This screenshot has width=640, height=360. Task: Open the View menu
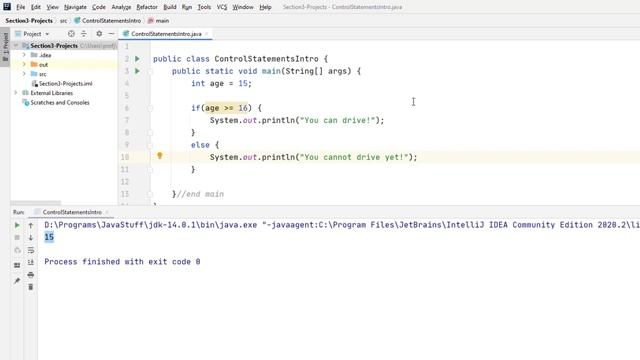[52, 7]
